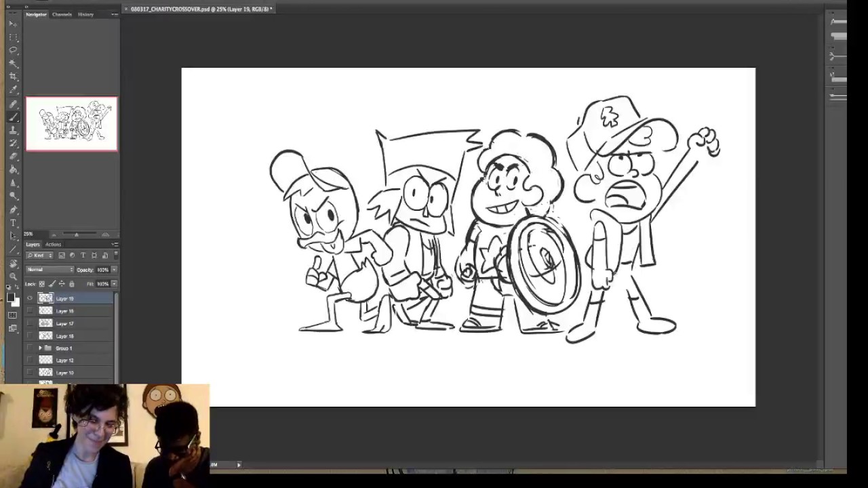868x488 pixels.
Task: Toggle layer filtering switch on/off
Action: (x=116, y=255)
